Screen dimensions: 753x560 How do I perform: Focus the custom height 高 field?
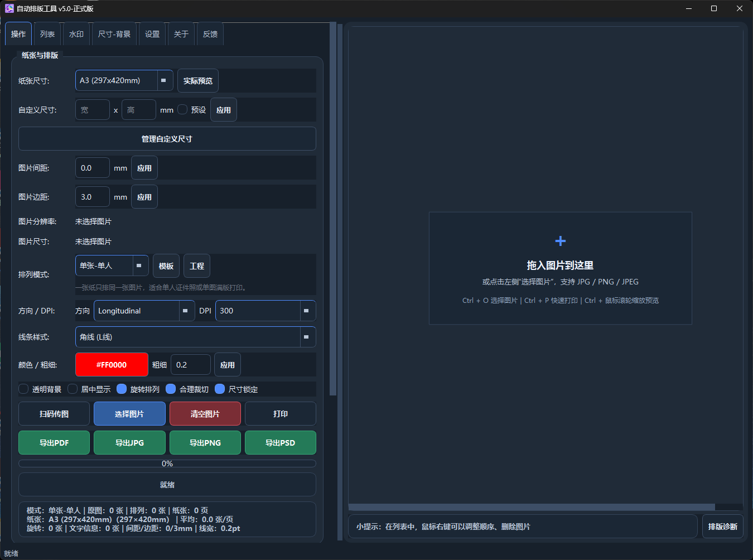click(139, 110)
